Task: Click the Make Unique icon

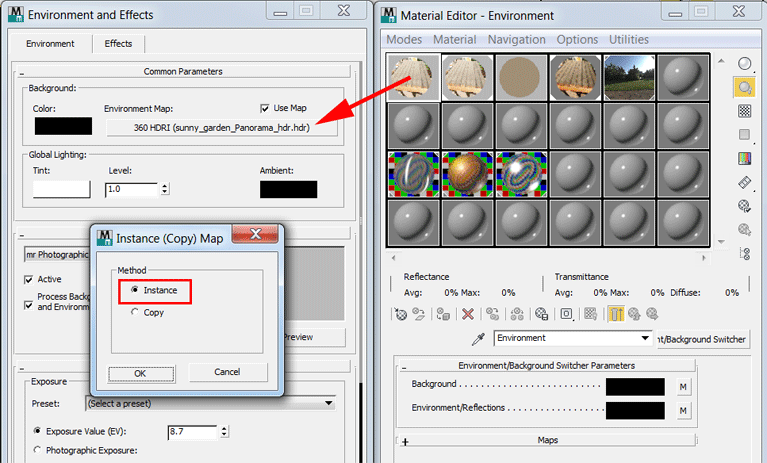Action: [517, 314]
